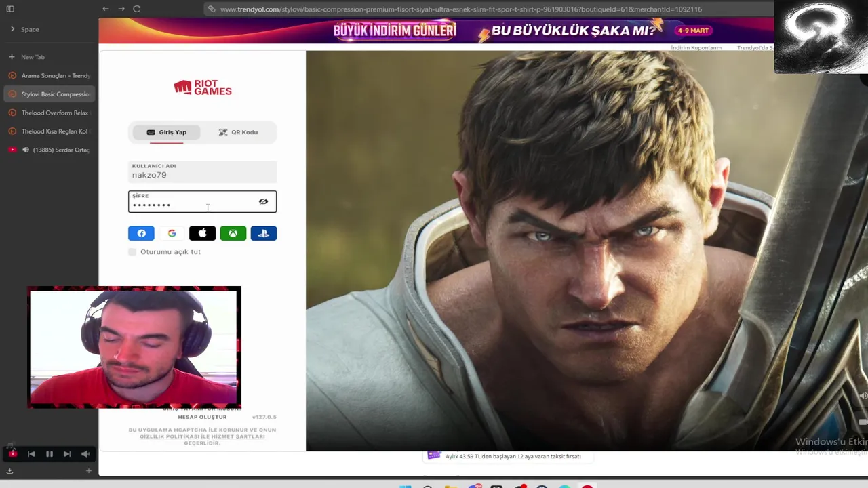Go back with the browser back arrow

coord(106,9)
